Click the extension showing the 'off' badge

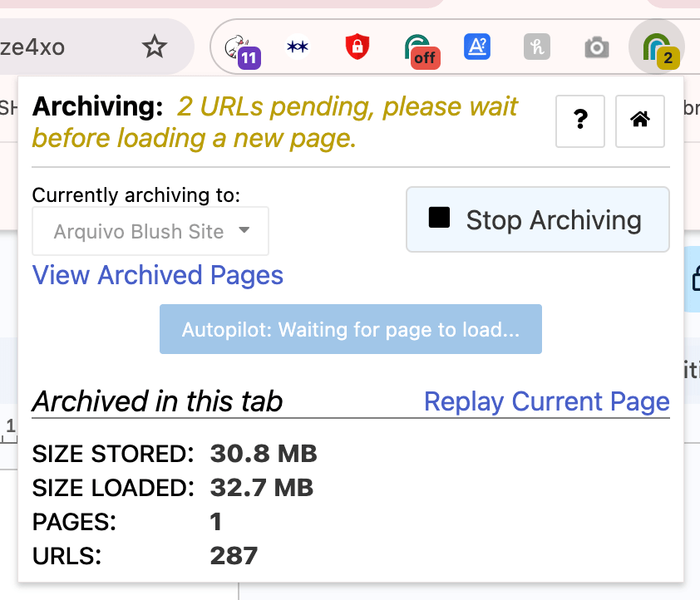419,49
